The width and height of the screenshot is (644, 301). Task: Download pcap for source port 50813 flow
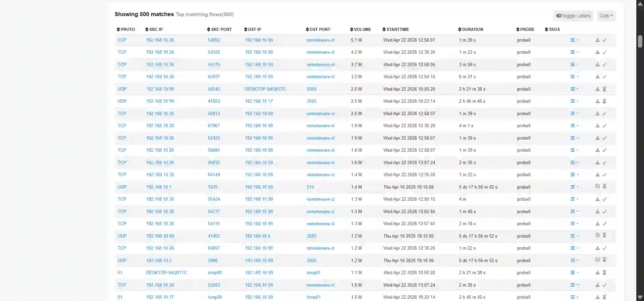597,113
